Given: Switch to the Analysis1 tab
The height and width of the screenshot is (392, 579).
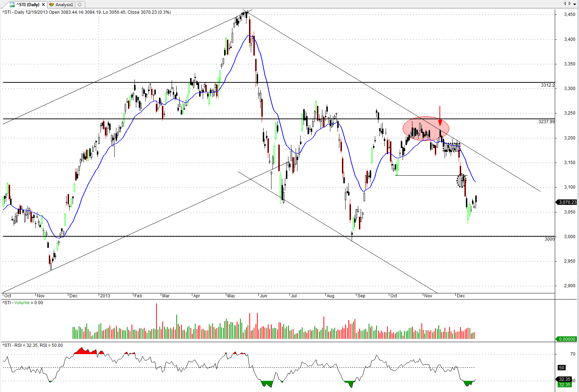Looking at the screenshot, I should click(x=64, y=5).
